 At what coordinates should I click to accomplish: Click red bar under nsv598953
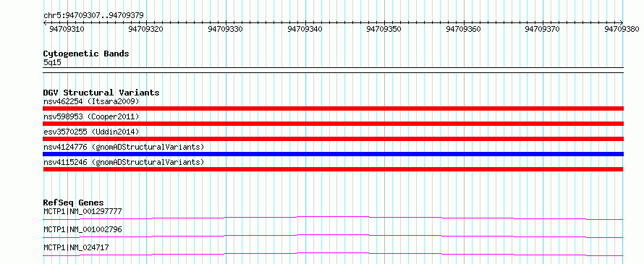pos(333,124)
